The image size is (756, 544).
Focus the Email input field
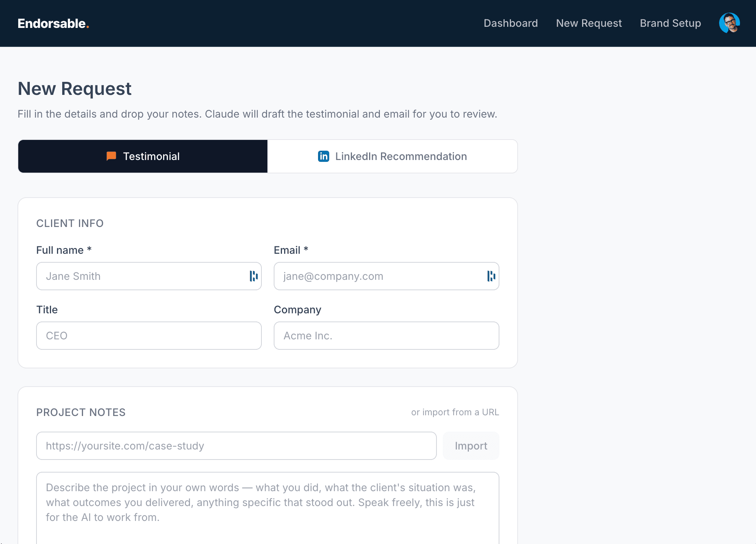pyautogui.click(x=387, y=276)
